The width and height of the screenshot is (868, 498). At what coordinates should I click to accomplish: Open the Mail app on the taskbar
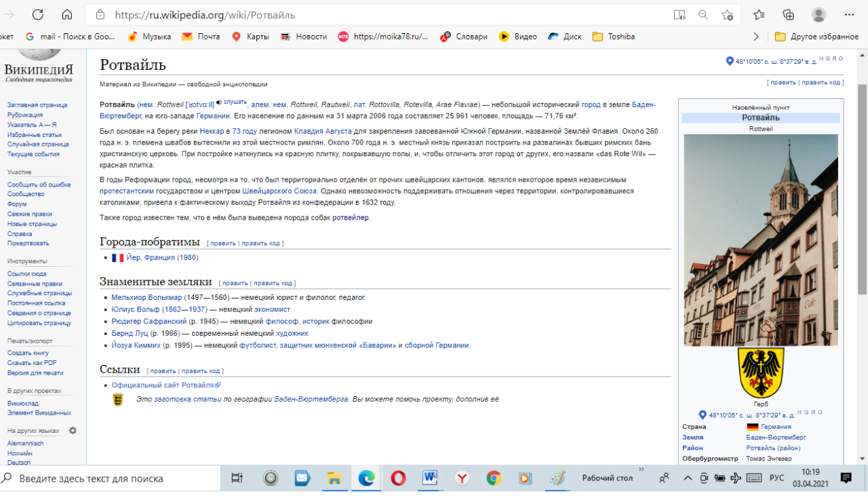(302, 478)
